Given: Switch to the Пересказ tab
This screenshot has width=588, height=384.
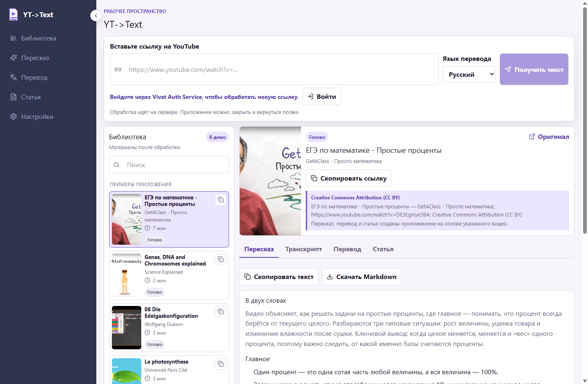Looking at the screenshot, I should click(x=259, y=249).
